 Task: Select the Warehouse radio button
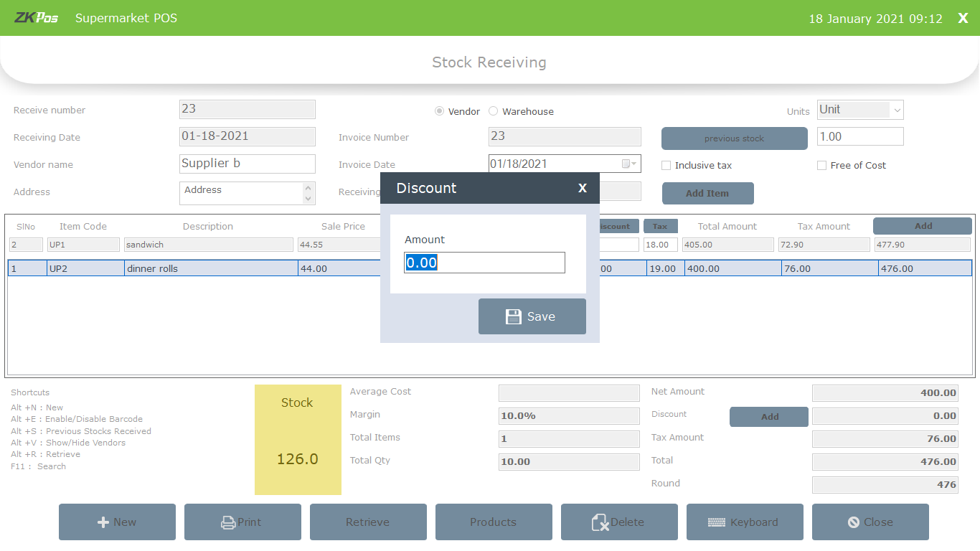493,111
